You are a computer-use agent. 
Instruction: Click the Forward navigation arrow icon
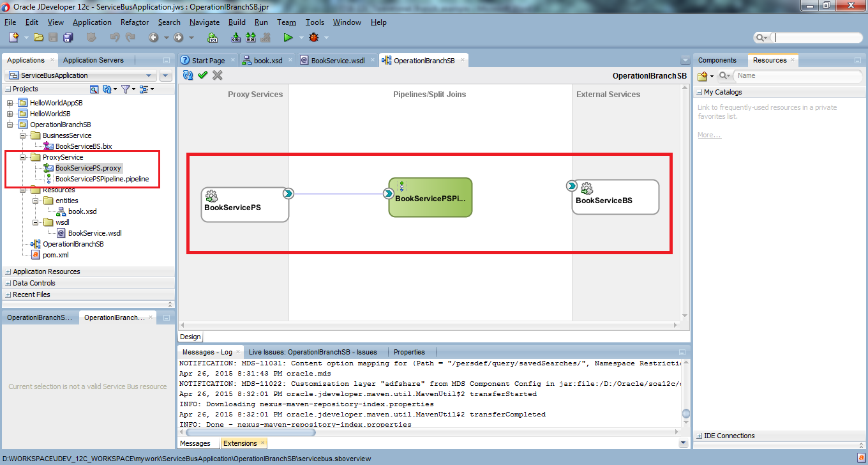(178, 38)
